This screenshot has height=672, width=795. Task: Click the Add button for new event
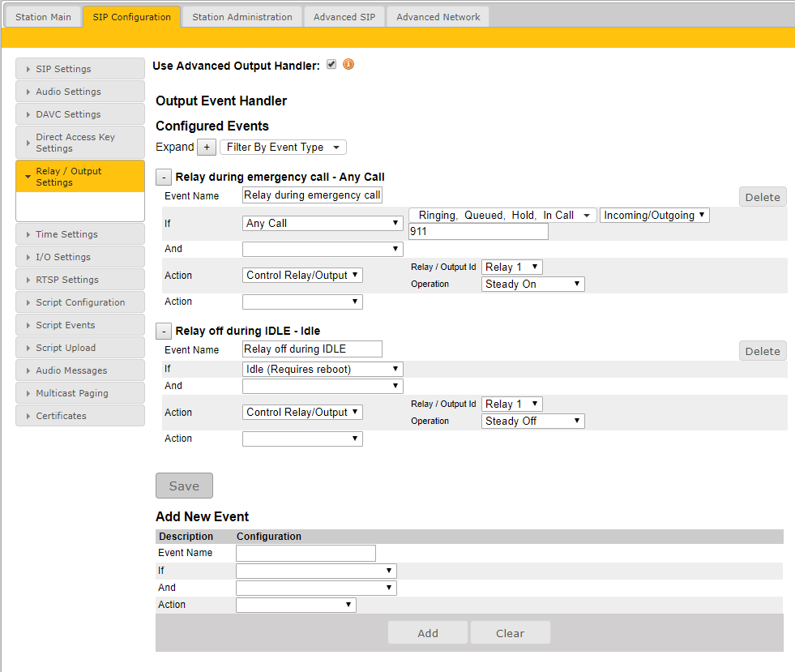tap(427, 633)
